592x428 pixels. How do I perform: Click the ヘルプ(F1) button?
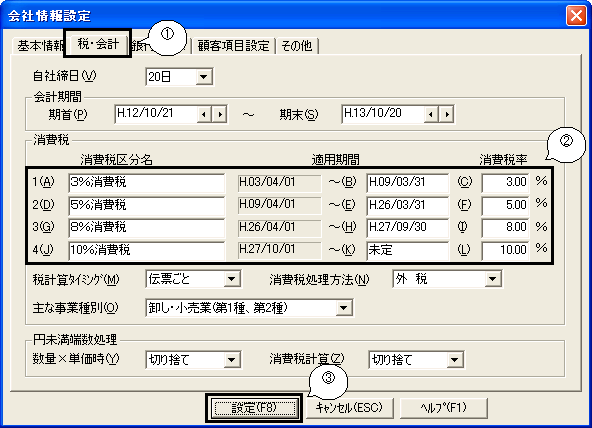(x=444, y=408)
